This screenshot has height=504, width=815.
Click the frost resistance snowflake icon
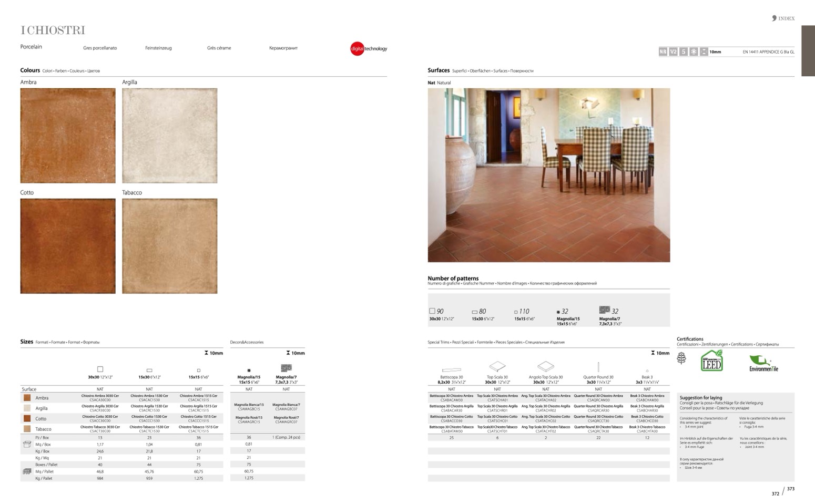[694, 52]
